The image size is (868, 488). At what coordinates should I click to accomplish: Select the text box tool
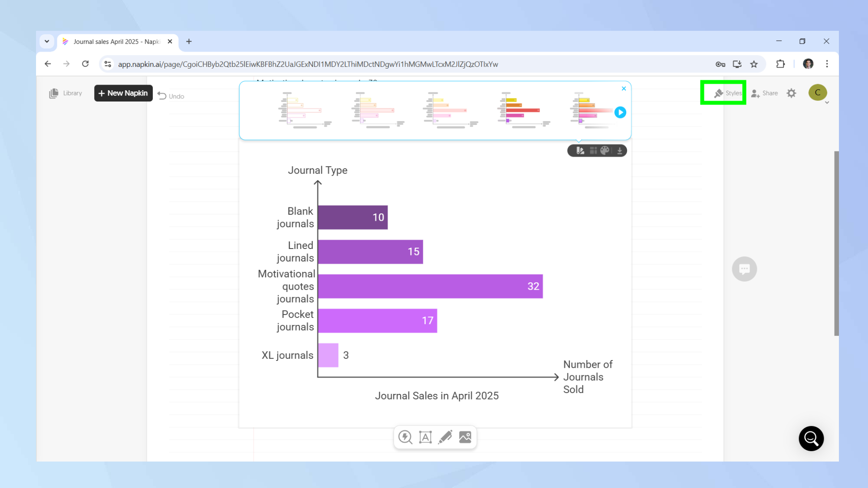click(425, 437)
